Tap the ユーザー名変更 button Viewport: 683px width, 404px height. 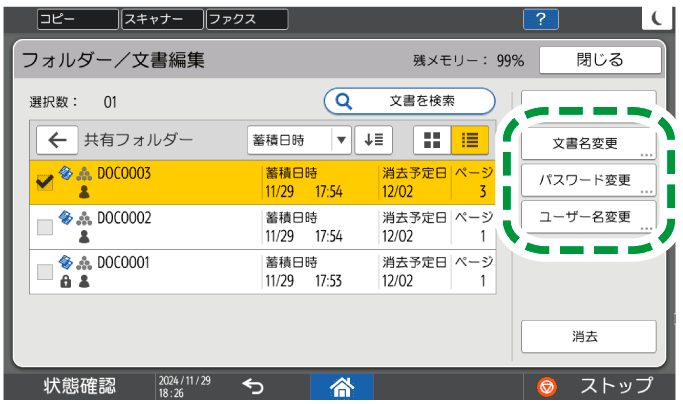pyautogui.click(x=588, y=217)
